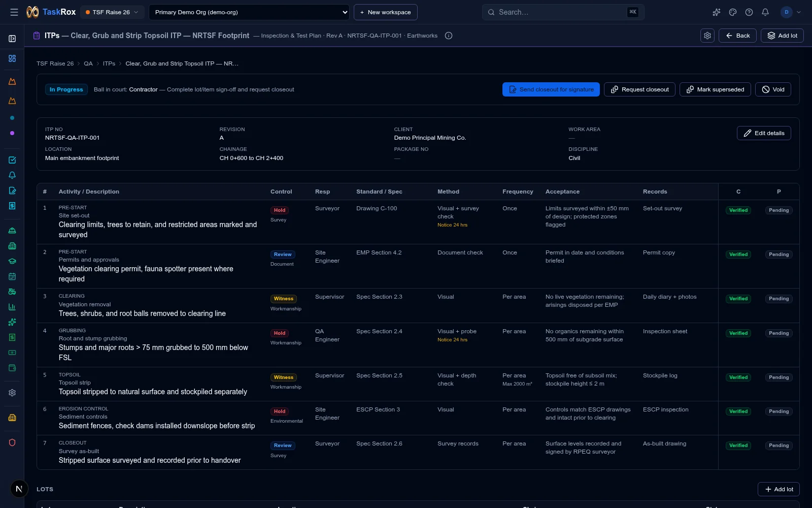The width and height of the screenshot is (812, 508).
Task: Open the red shield sidebar icon
Action: (12, 442)
